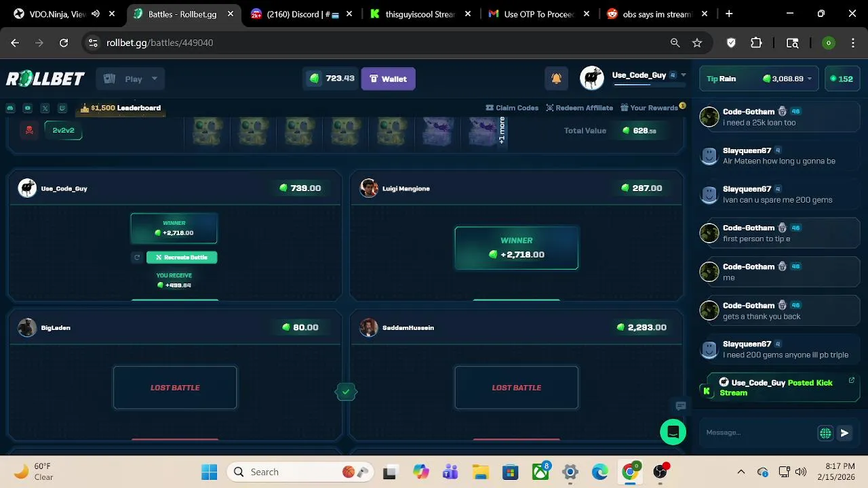This screenshot has width=868, height=488.
Task: Expand the Use_Code_Guy account dropdown arrow
Action: coord(684,75)
